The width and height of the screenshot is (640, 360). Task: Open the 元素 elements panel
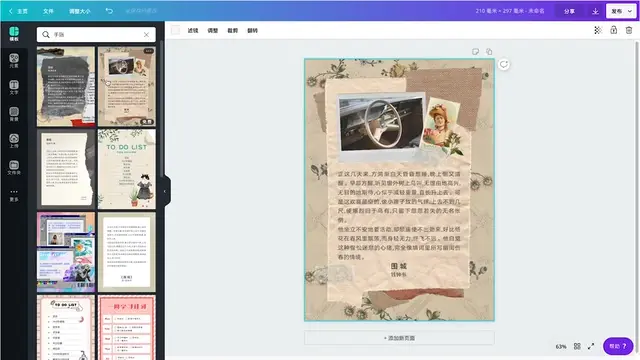[x=14, y=60]
